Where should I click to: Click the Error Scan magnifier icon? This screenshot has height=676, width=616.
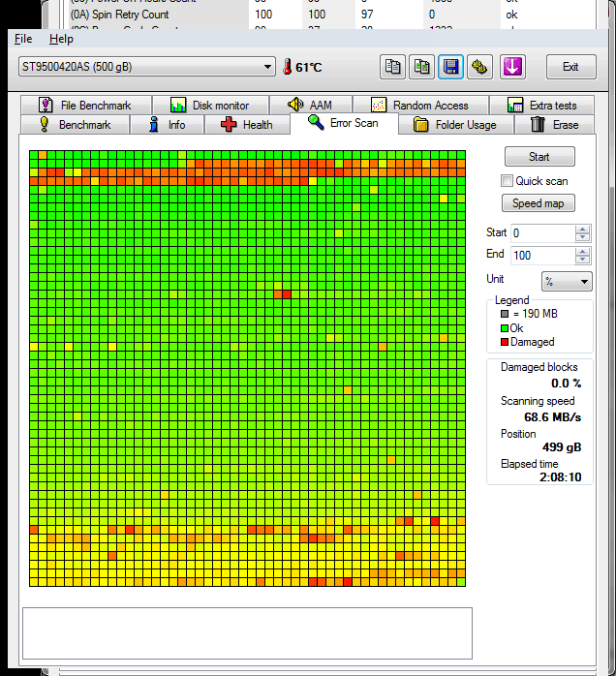[316, 122]
